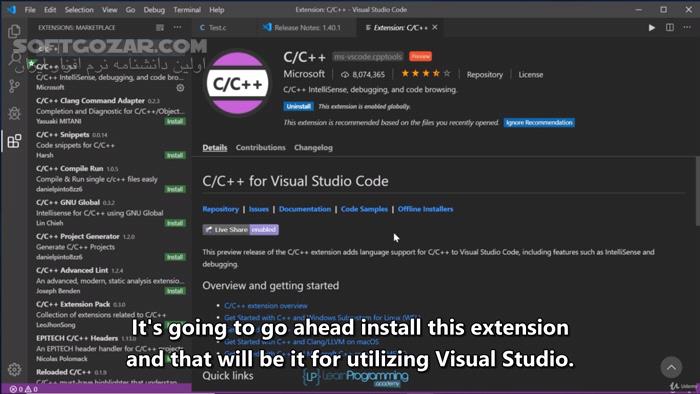Select the Details tab
This screenshot has height=394, width=700.
pyautogui.click(x=215, y=148)
